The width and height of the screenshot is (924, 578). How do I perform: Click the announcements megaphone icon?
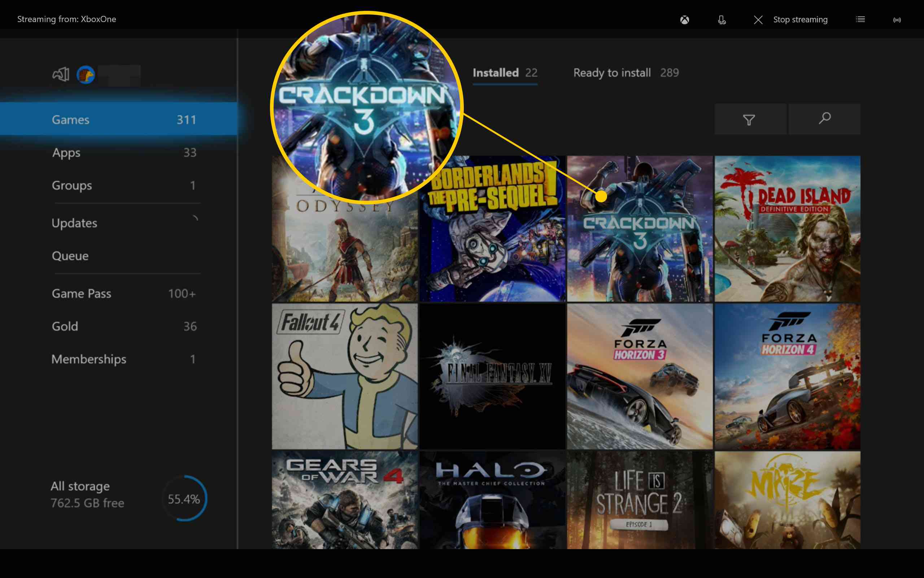(x=61, y=74)
